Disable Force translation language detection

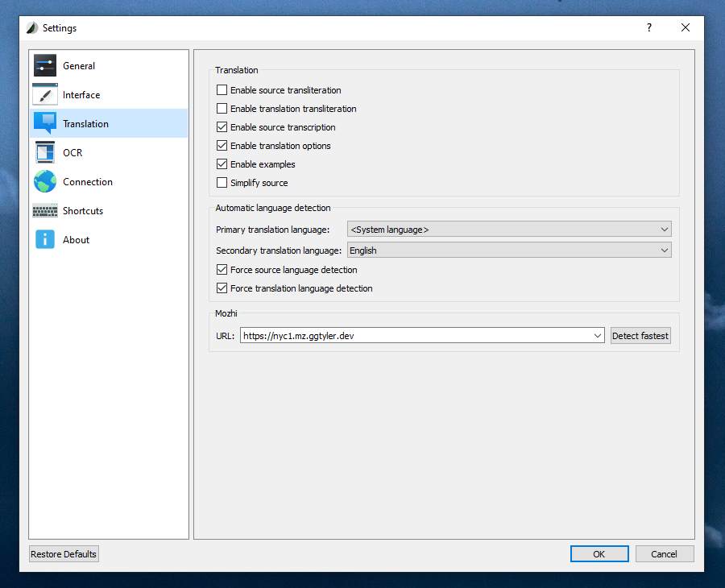click(x=222, y=288)
